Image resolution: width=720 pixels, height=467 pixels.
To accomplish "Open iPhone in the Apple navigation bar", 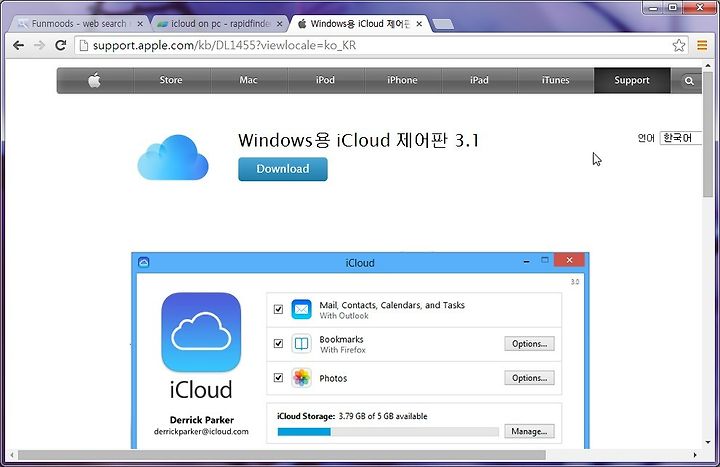I will 402,80.
